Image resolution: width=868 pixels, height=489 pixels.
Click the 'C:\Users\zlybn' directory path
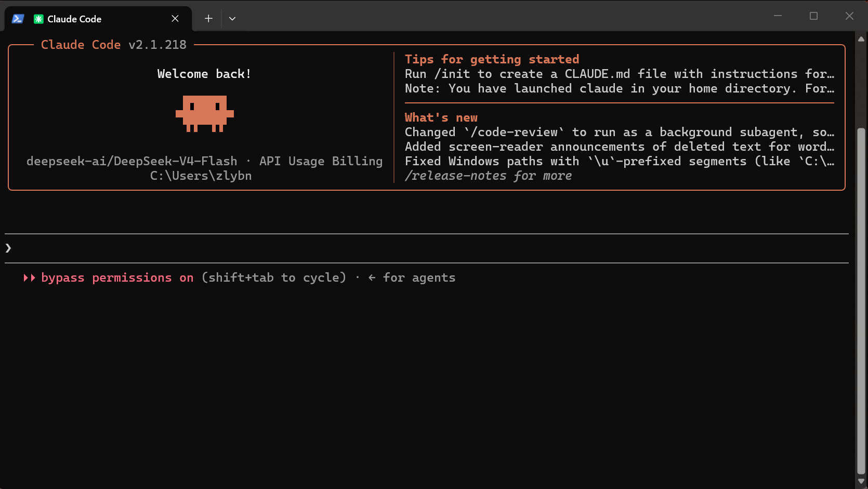point(201,176)
